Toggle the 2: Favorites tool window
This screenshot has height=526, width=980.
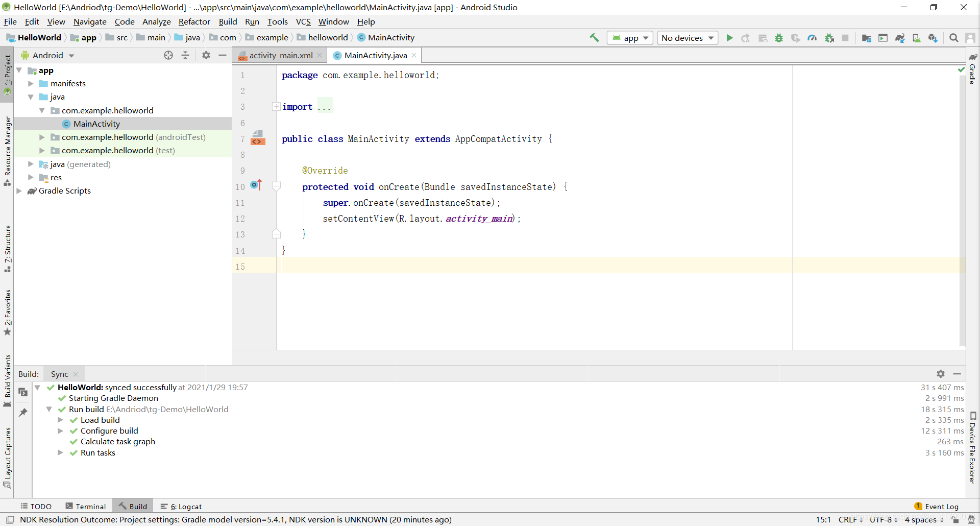tap(7, 313)
